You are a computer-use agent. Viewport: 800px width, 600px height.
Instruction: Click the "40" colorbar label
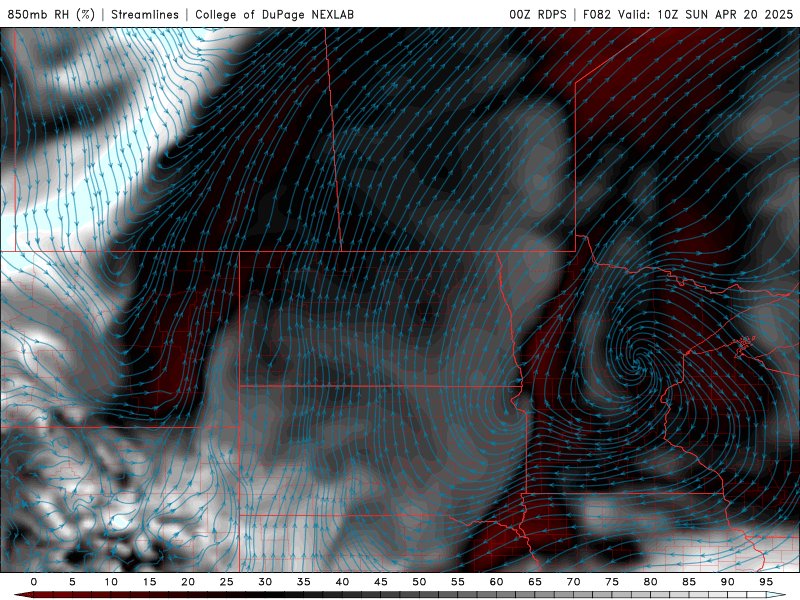point(342,582)
